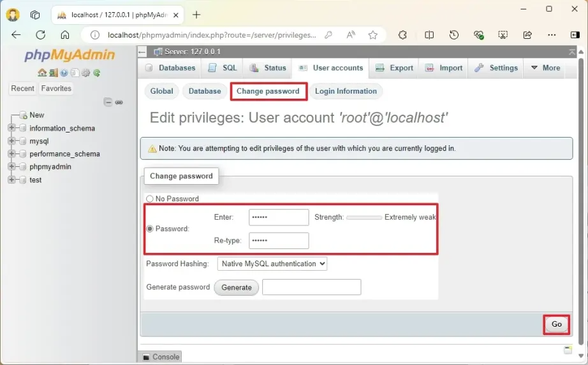This screenshot has height=365, width=588.
Task: Open the Password Hashing dropdown
Action: tap(272, 264)
